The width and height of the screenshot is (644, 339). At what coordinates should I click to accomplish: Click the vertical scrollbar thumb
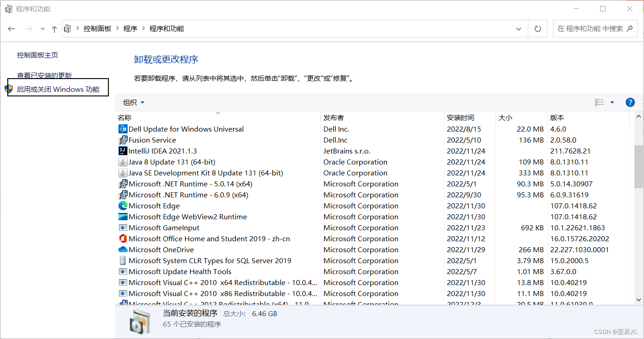tap(639, 167)
